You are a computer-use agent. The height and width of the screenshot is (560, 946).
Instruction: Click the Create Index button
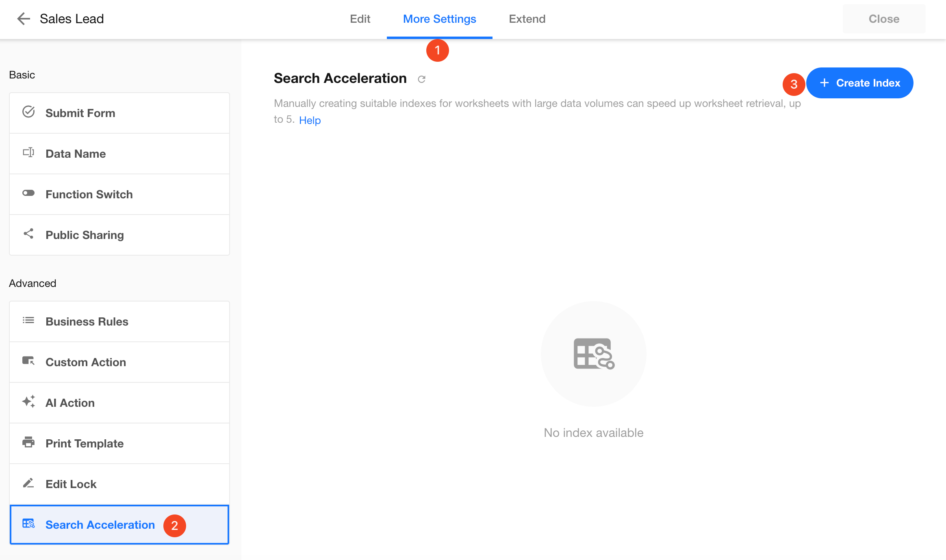tap(860, 83)
